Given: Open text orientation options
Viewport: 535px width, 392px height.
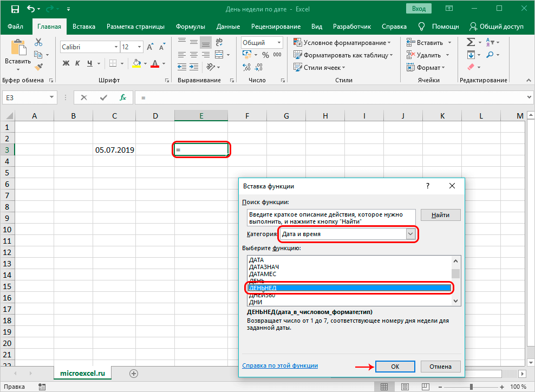Looking at the screenshot, I should tap(211, 67).
